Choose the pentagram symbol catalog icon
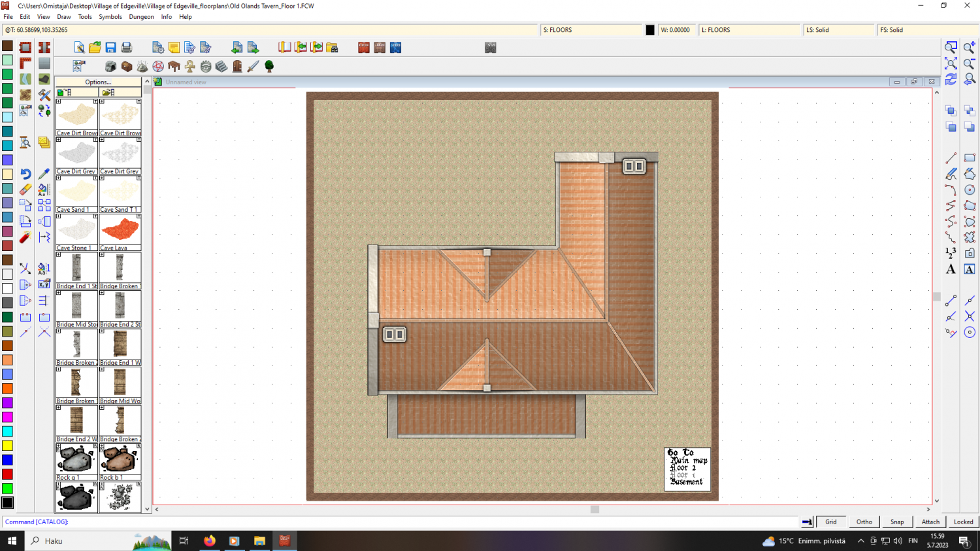This screenshot has height=551, width=980. click(x=158, y=66)
